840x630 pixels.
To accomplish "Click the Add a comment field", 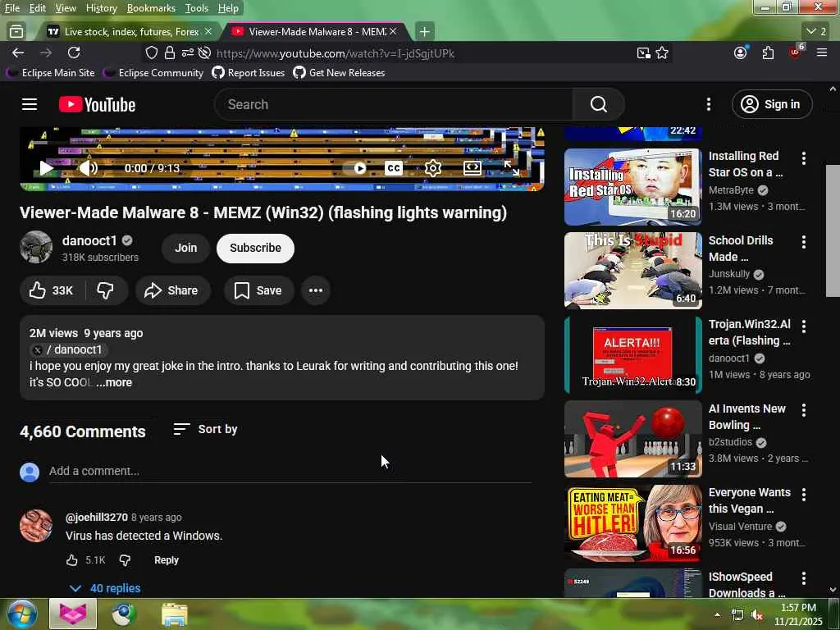I will point(290,471).
